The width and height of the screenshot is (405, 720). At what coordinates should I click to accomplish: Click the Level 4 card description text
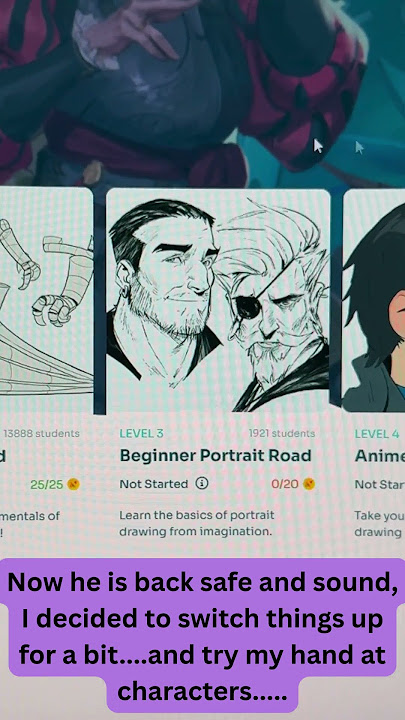click(379, 523)
